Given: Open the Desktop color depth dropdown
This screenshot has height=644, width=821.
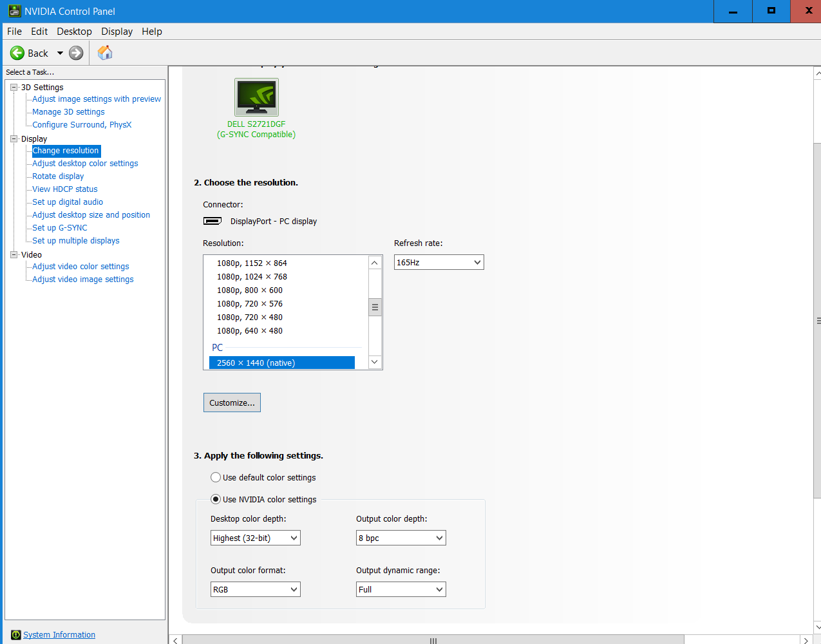Looking at the screenshot, I should (255, 538).
